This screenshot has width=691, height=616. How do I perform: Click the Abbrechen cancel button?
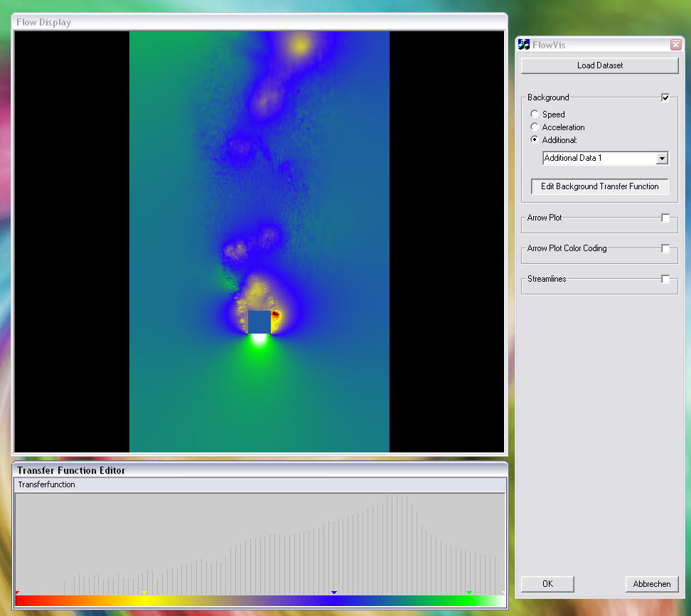pos(651,584)
